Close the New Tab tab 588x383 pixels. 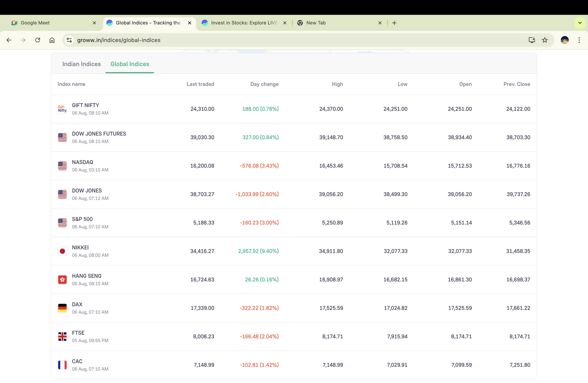(x=380, y=23)
